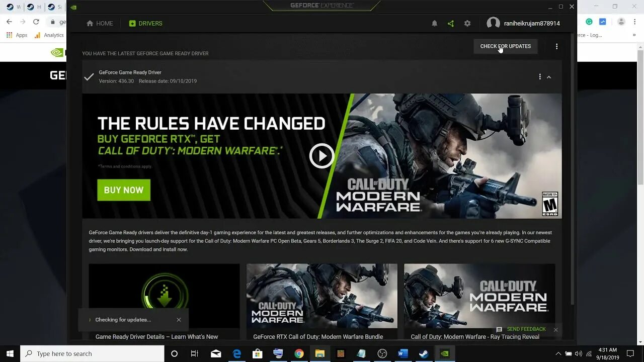Open Cortana from the taskbar
The height and width of the screenshot is (362, 644).
point(175,353)
